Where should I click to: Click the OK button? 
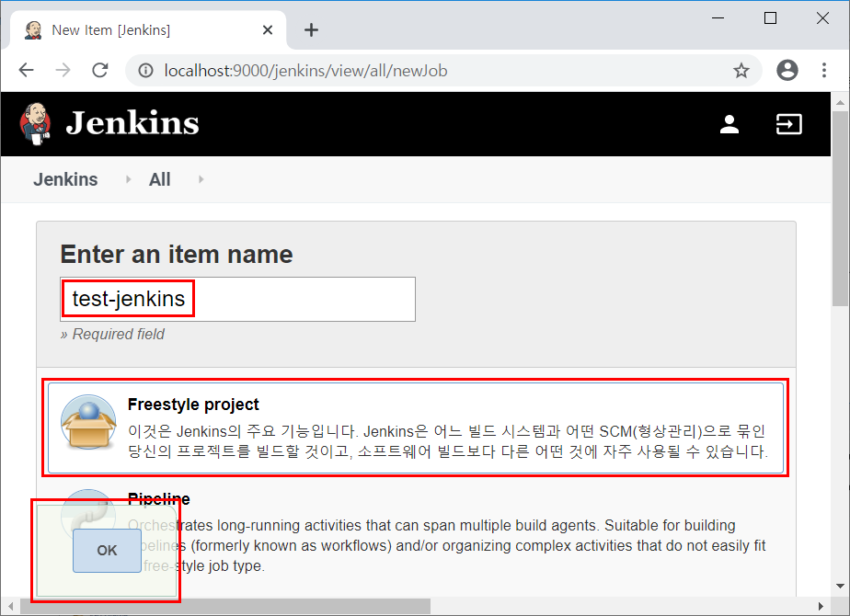(107, 551)
